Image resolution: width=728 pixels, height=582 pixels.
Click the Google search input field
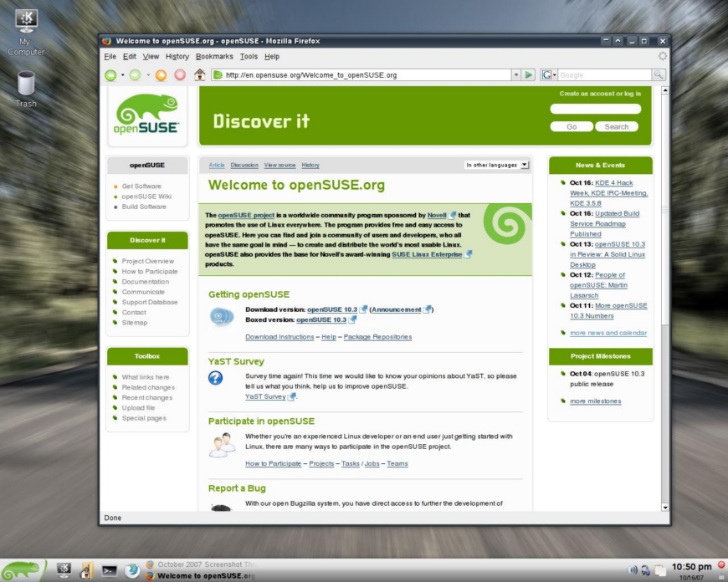[x=604, y=74]
